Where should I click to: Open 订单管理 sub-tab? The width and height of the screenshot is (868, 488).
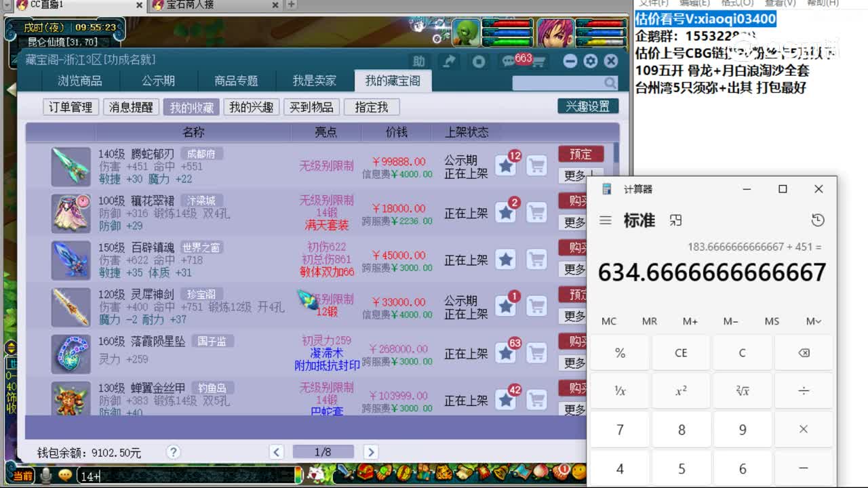point(71,107)
